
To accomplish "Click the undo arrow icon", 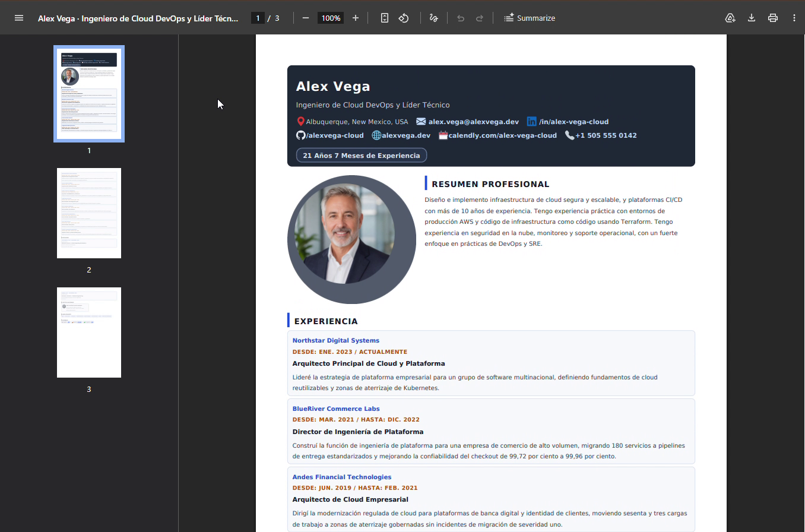I will (461, 18).
